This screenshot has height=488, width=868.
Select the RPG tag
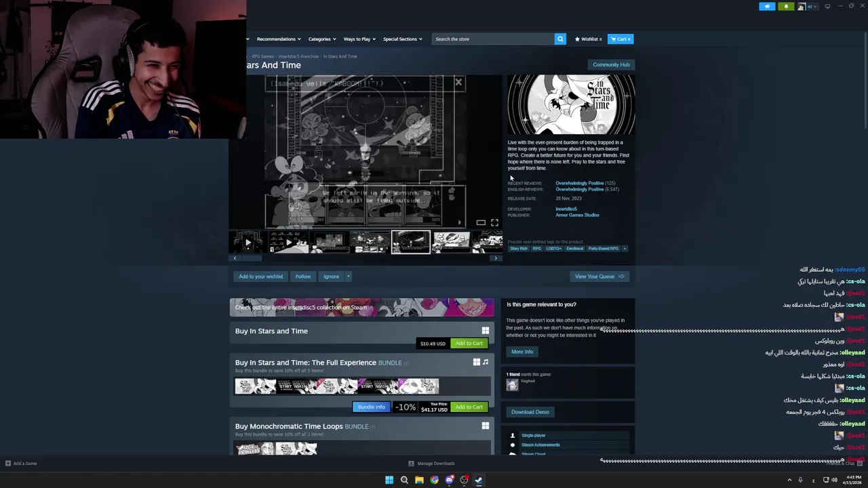tap(536, 249)
